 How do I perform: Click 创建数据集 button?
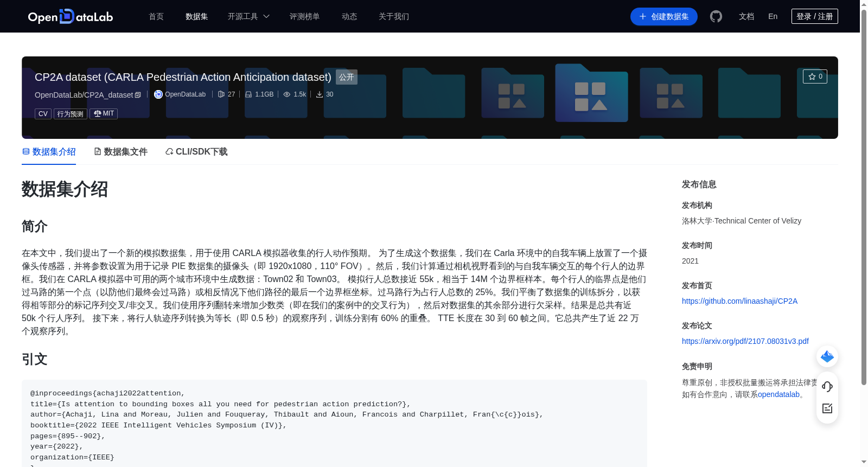664,16
